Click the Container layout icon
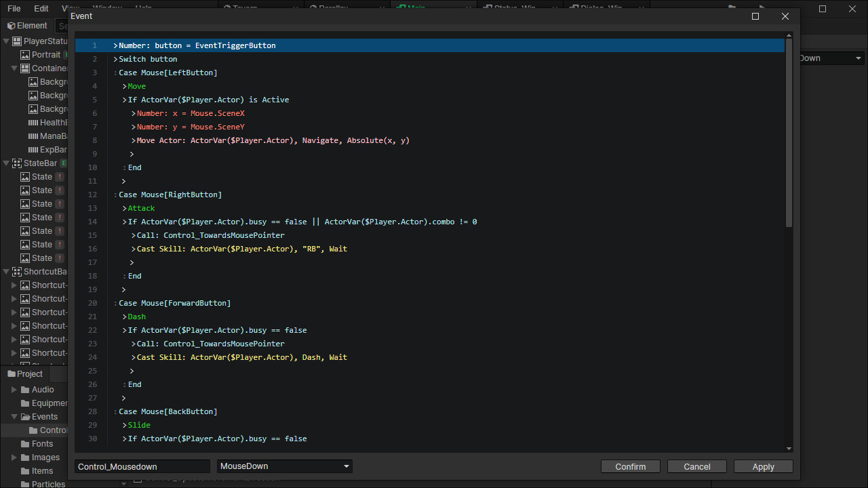Viewport: 868px width, 488px height. [26, 68]
